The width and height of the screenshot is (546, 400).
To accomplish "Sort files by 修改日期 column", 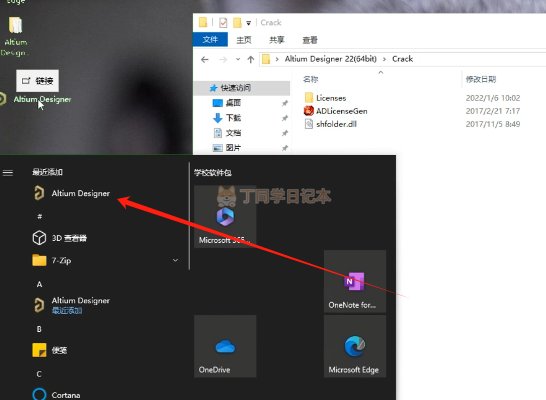I will click(x=481, y=79).
